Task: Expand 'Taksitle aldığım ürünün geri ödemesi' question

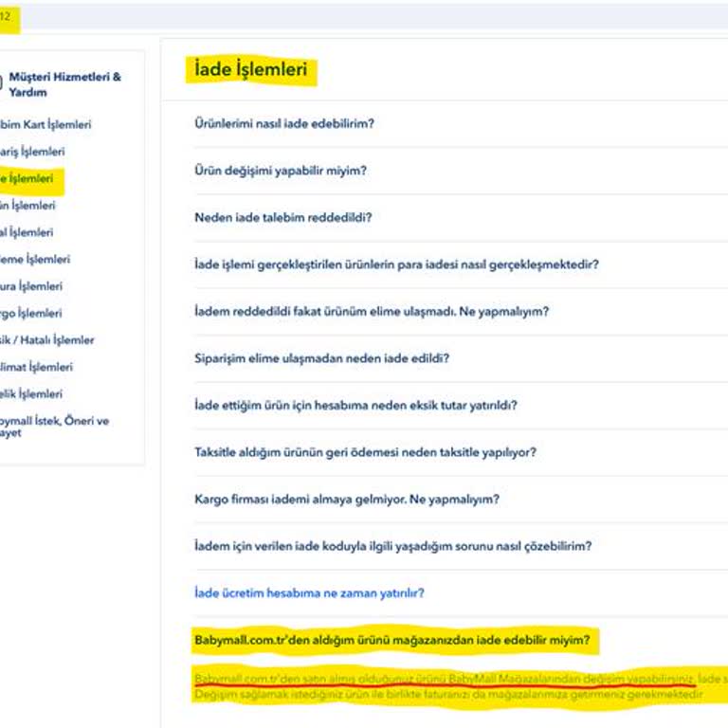Action: 365,452
